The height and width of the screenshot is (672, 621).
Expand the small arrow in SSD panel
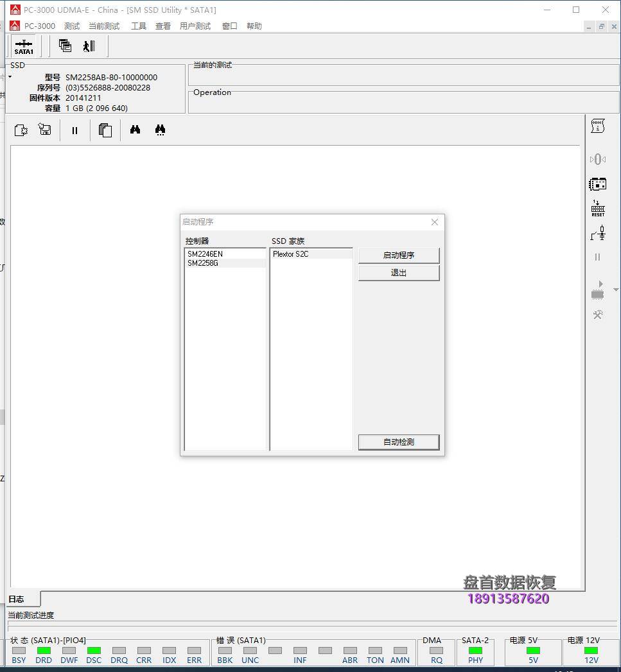[x=10, y=77]
